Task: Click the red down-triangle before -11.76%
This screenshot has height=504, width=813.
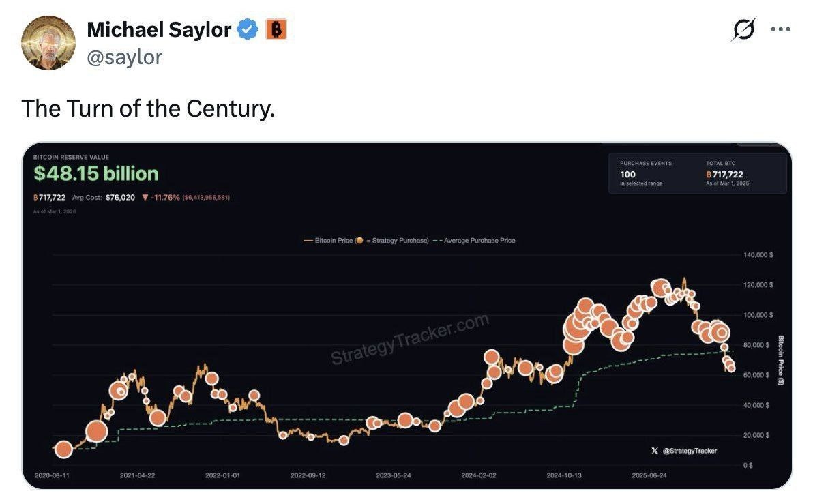Action: [x=145, y=198]
